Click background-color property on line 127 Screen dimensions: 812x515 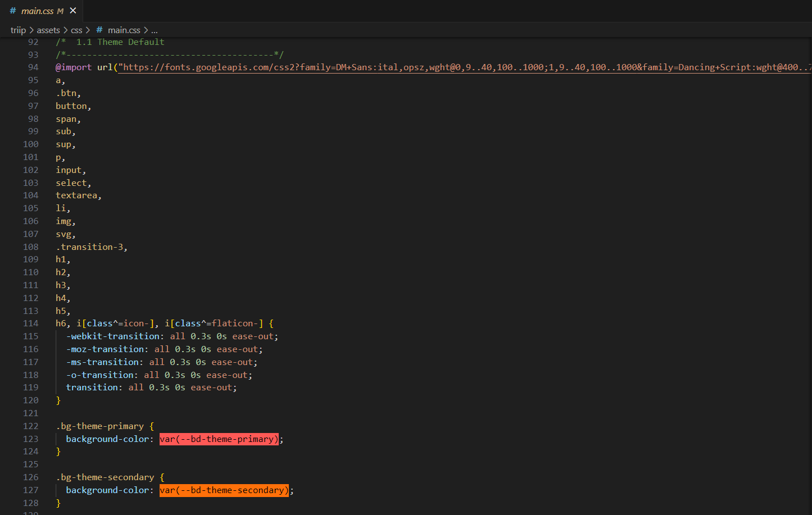pyautogui.click(x=108, y=490)
